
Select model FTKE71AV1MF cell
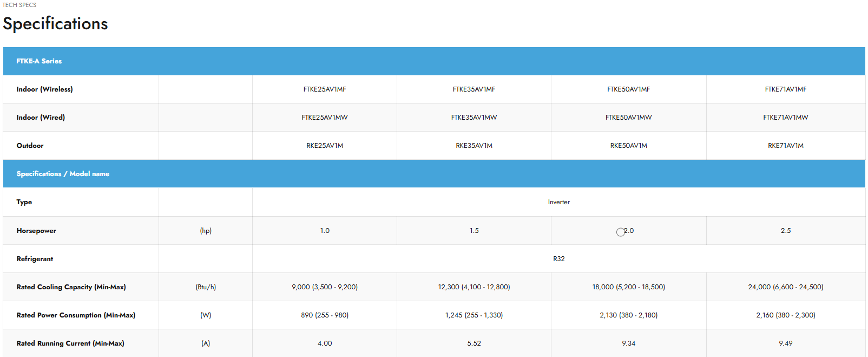786,89
